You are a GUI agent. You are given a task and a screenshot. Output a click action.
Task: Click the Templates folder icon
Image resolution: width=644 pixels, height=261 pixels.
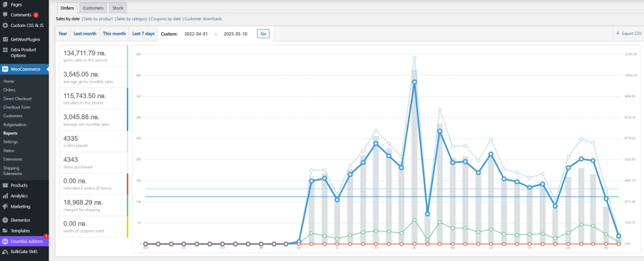pos(5,231)
